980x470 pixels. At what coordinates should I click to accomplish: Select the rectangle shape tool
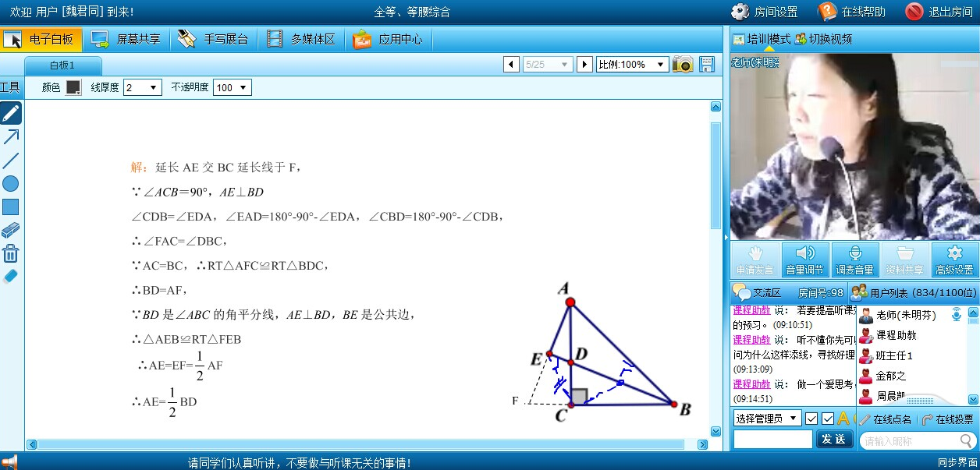pos(11,207)
